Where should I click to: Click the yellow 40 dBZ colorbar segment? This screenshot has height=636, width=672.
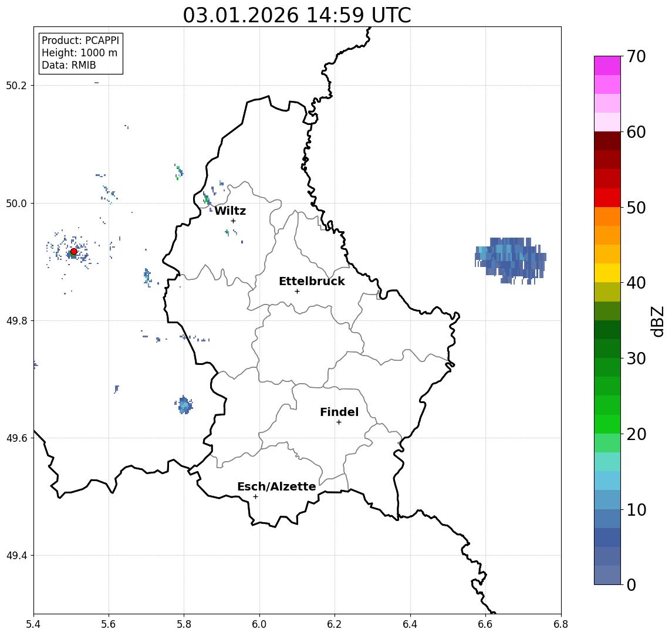607,273
